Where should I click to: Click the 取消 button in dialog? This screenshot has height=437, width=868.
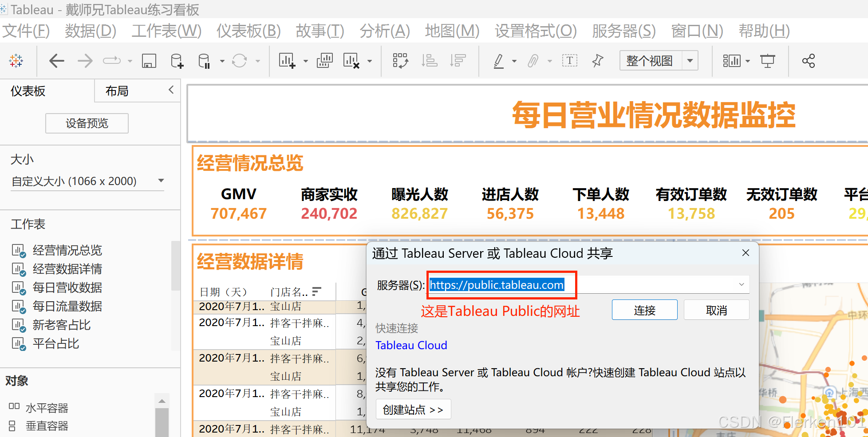(x=716, y=310)
